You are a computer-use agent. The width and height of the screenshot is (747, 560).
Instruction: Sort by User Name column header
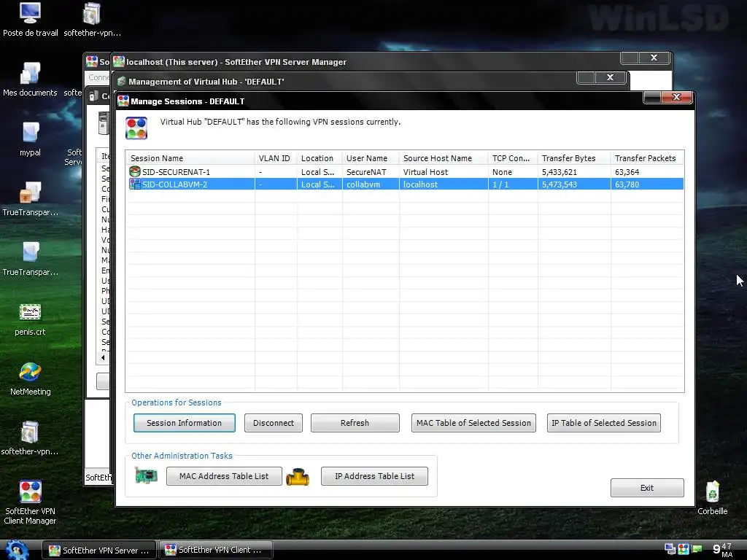[x=371, y=158]
